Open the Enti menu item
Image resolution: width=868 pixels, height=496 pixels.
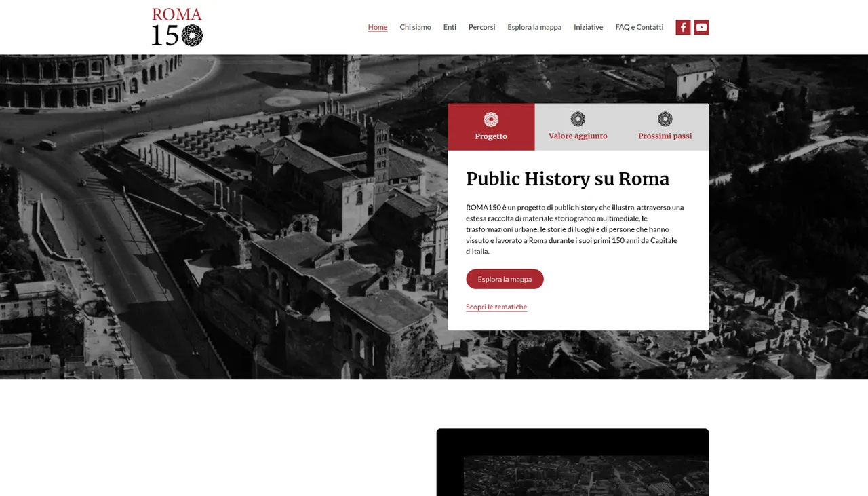450,27
